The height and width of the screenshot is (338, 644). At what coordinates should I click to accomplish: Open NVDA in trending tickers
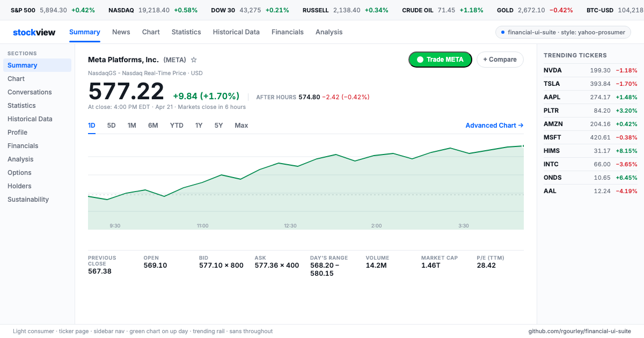590,70
